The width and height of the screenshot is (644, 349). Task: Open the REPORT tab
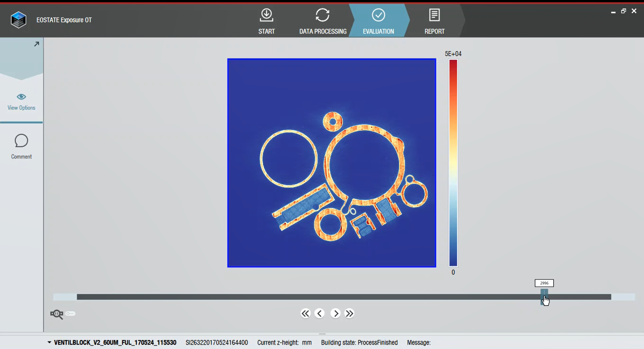(434, 21)
